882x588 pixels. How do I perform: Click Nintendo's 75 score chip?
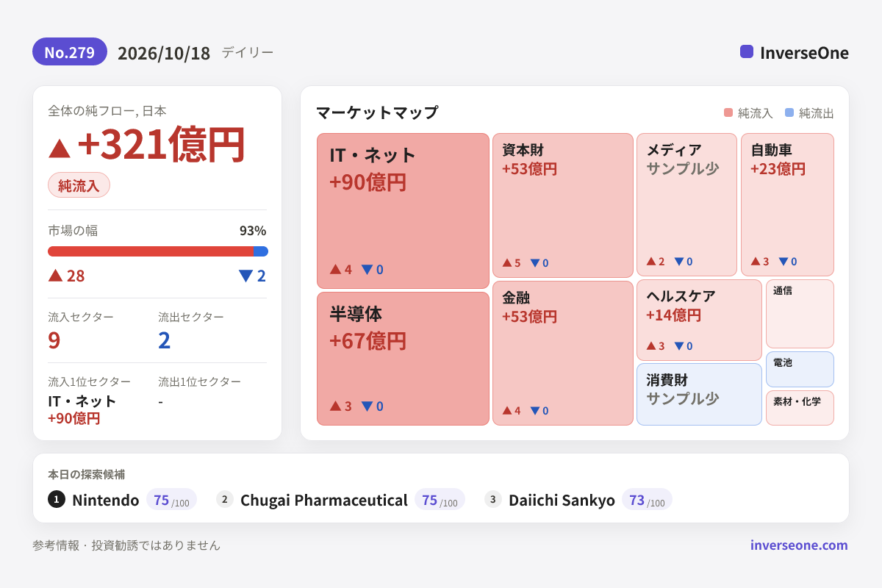click(171, 500)
